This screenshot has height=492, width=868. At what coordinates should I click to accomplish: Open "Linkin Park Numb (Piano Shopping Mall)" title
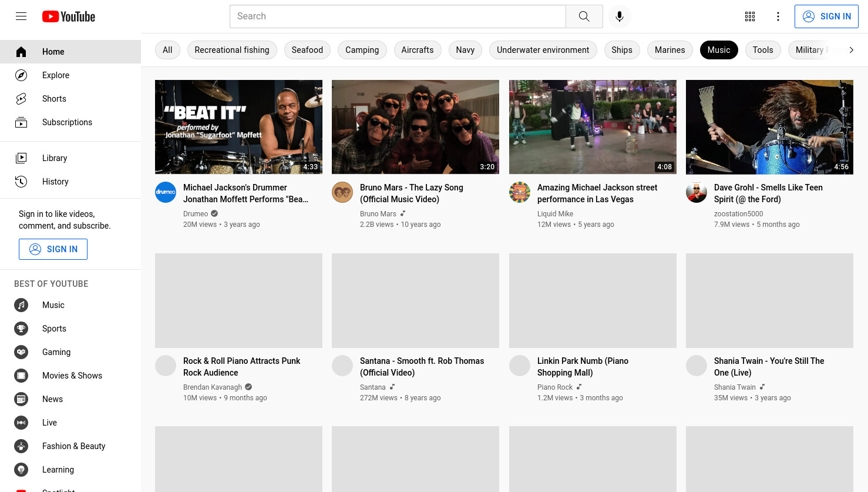click(583, 367)
